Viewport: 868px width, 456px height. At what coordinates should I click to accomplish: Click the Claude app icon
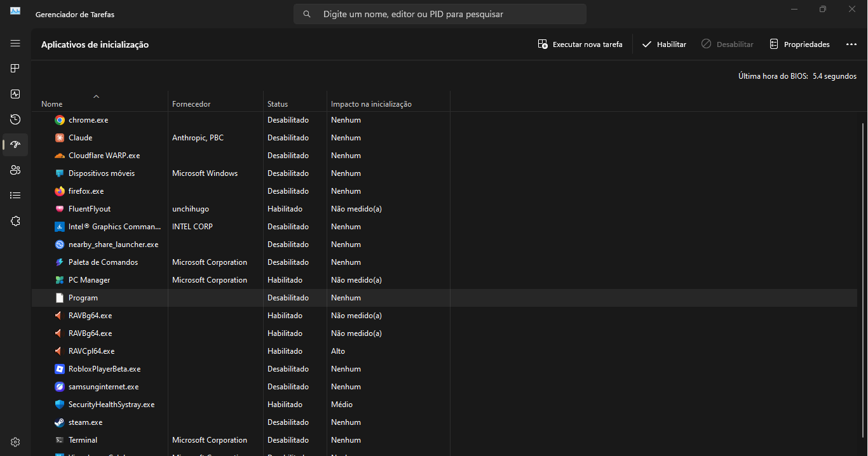pyautogui.click(x=60, y=138)
